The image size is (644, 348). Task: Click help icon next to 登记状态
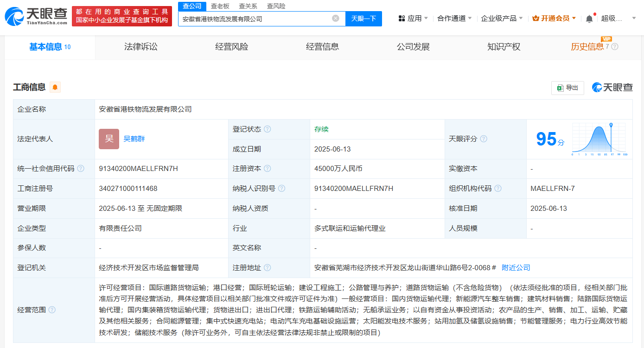tap(268, 129)
